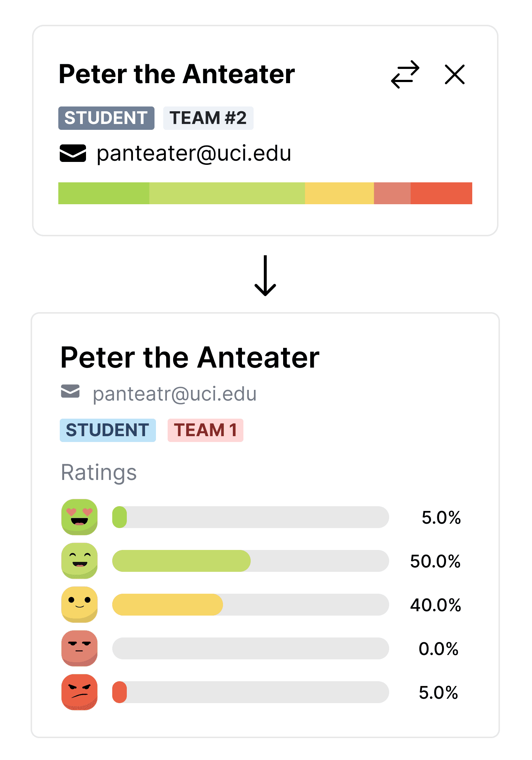
Task: Click the swap arrows icon
Action: coord(405,74)
